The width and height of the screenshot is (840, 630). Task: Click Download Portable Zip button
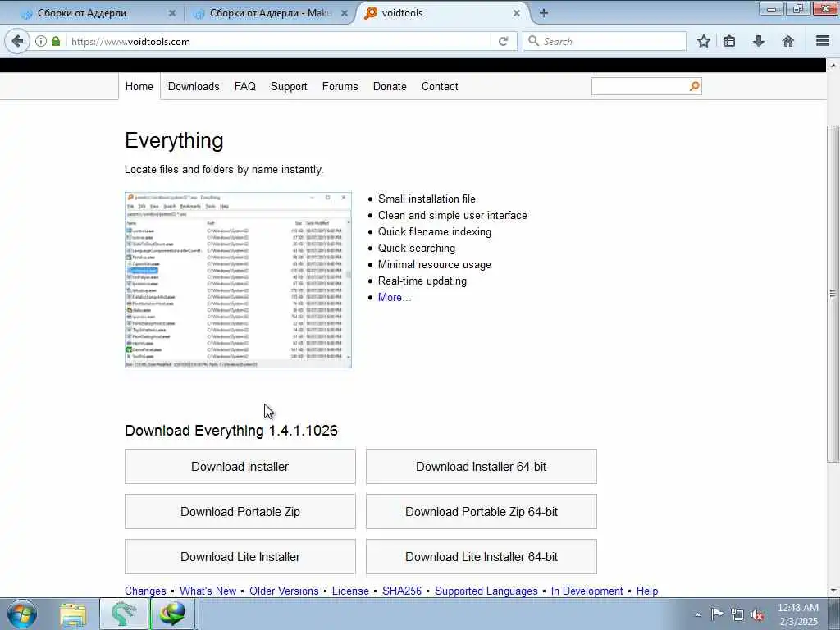click(240, 512)
